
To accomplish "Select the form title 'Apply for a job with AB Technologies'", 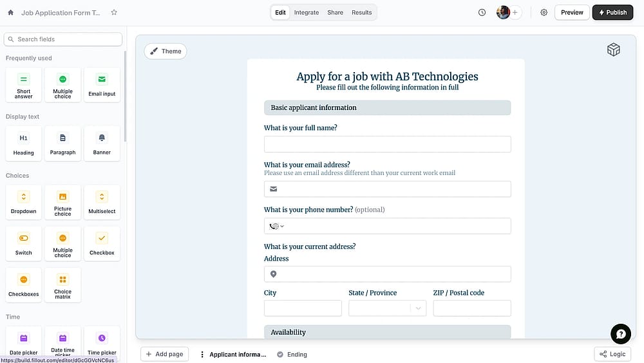I will 387,77.
